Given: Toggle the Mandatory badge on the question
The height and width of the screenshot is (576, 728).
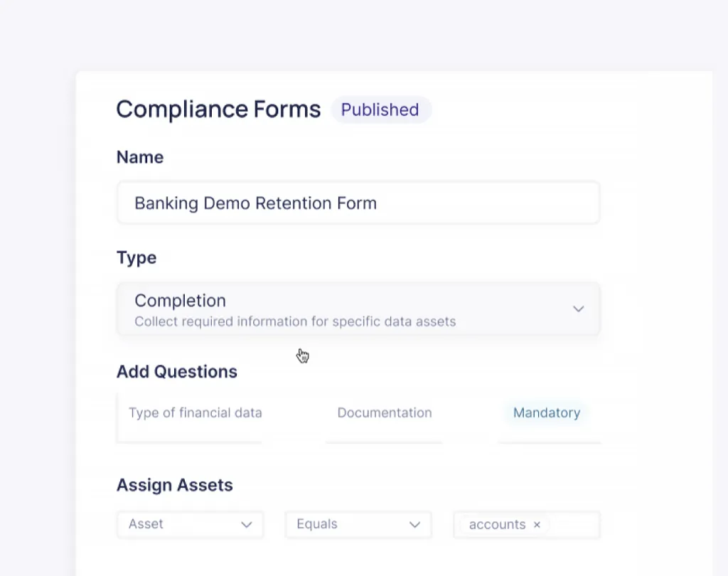Looking at the screenshot, I should (x=546, y=413).
